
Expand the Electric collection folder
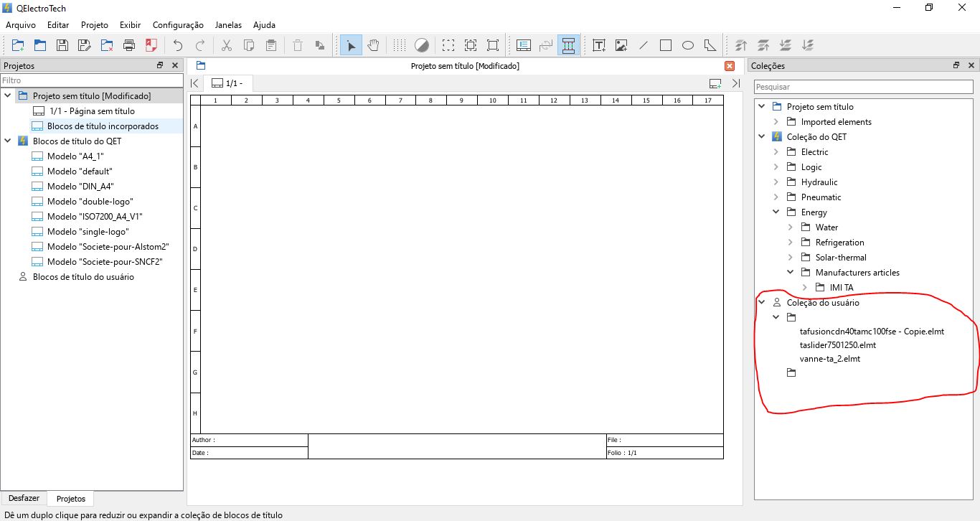pyautogui.click(x=776, y=152)
